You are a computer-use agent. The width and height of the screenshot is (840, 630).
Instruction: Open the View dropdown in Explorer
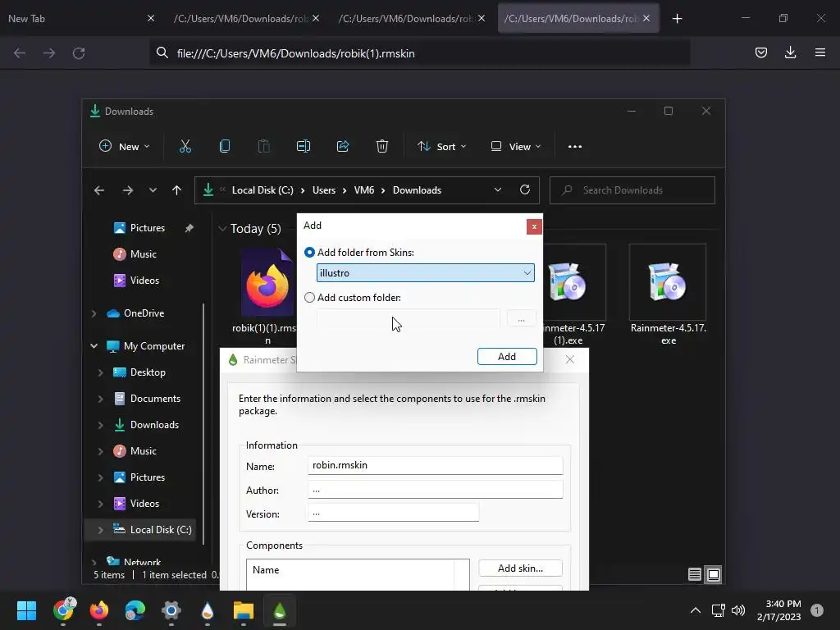click(x=516, y=146)
